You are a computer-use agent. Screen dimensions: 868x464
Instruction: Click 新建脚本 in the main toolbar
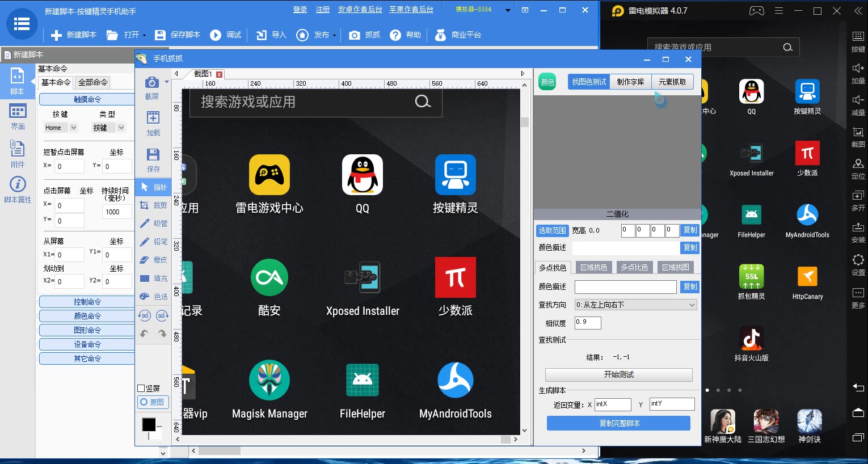pyautogui.click(x=74, y=35)
